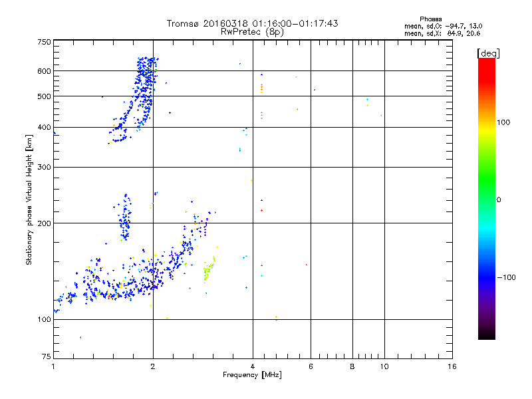Viewport: 532px width, 399px height.
Task: Click the '4' frequency tick label
Action: pyautogui.click(x=253, y=366)
